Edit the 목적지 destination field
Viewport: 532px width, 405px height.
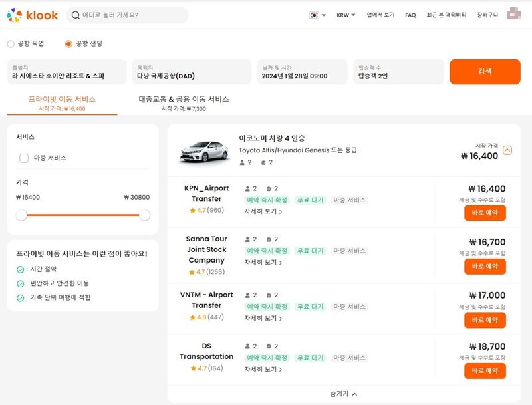pos(192,72)
